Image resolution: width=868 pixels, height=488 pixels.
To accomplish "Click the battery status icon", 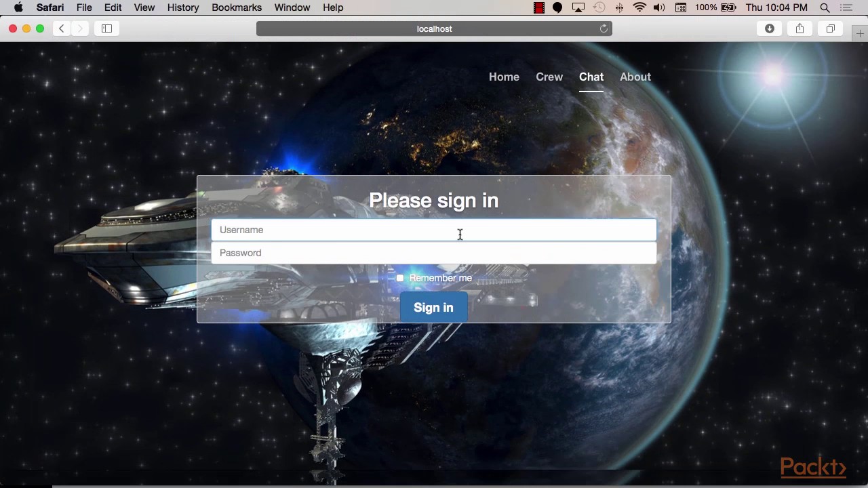I will point(729,7).
